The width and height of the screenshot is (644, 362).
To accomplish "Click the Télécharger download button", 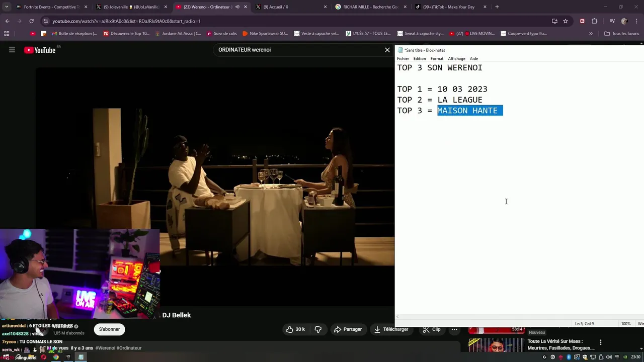I will 391,329.
